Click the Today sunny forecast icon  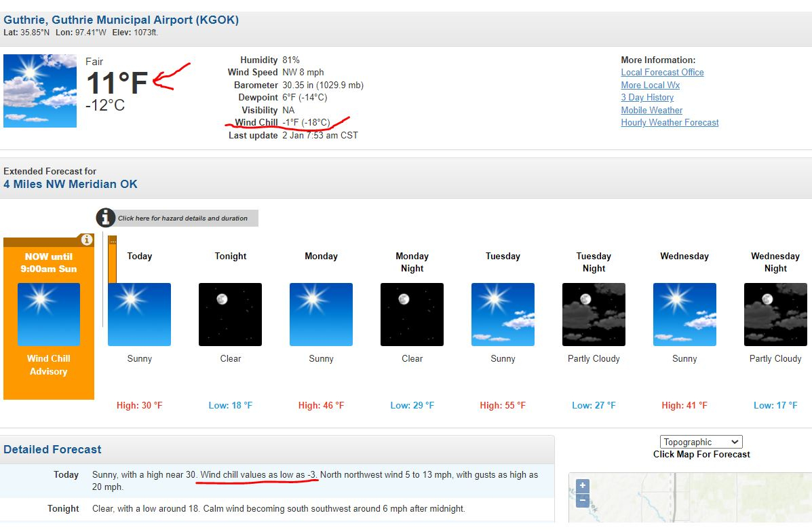click(x=140, y=314)
